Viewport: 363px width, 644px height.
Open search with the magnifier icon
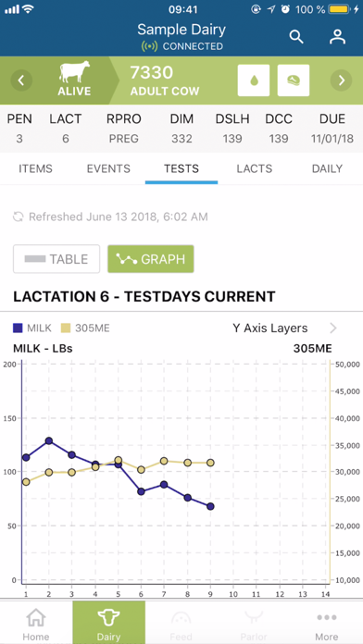coord(296,37)
